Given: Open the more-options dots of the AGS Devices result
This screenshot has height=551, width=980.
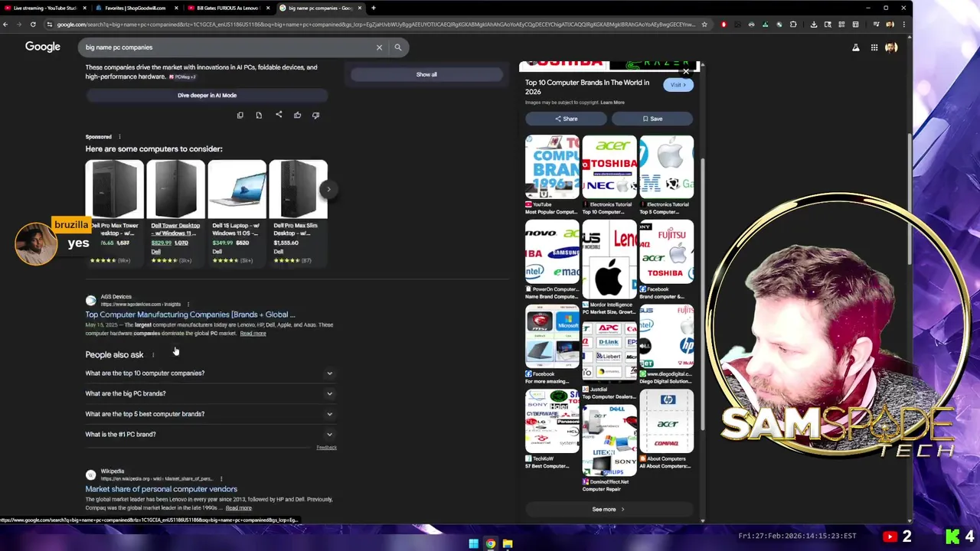Looking at the screenshot, I should (188, 305).
